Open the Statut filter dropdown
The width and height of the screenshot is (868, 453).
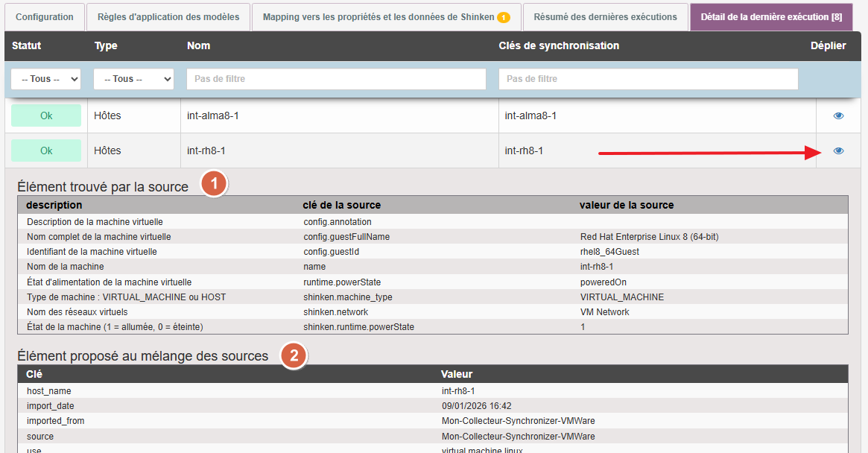coord(45,79)
